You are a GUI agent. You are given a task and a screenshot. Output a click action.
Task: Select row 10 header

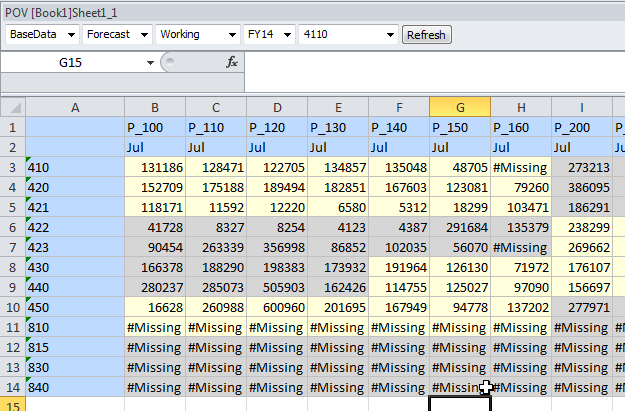(13, 307)
